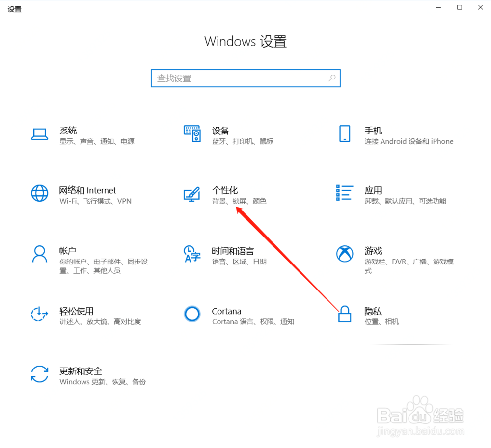491x448 pixels.
Task: Click the 轻松使用 ease of access icon
Action: (x=39, y=314)
